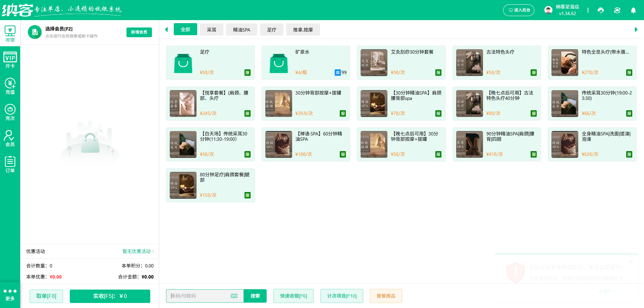Open the notification bell icon
This screenshot has width=644, height=308.
pos(633,10)
